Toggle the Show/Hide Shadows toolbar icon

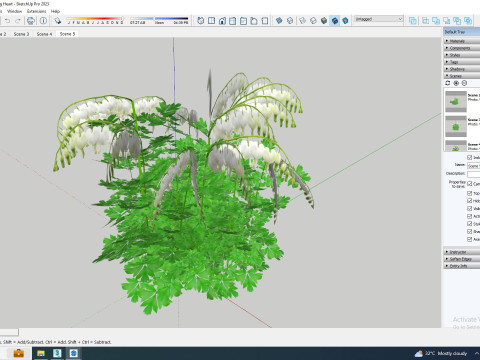click(58, 21)
